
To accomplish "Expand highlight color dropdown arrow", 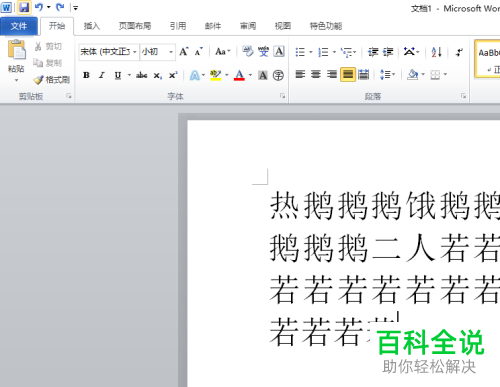I will [x=227, y=75].
